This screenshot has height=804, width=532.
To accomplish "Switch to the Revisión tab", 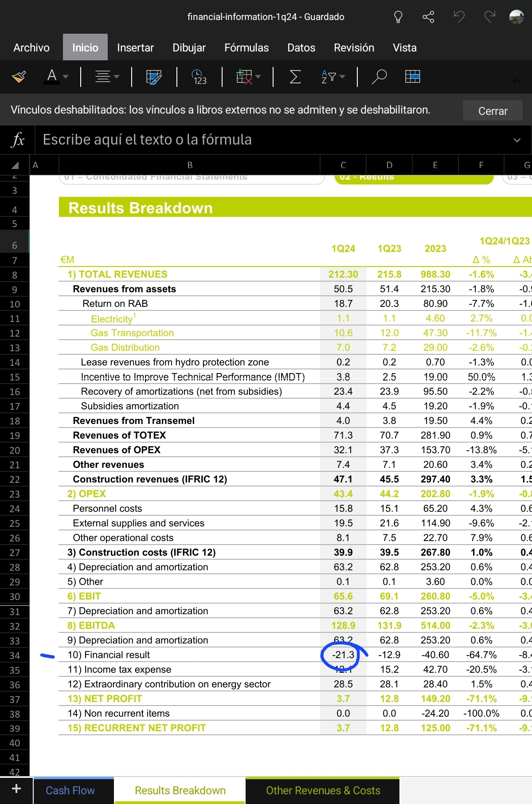I will pos(354,48).
